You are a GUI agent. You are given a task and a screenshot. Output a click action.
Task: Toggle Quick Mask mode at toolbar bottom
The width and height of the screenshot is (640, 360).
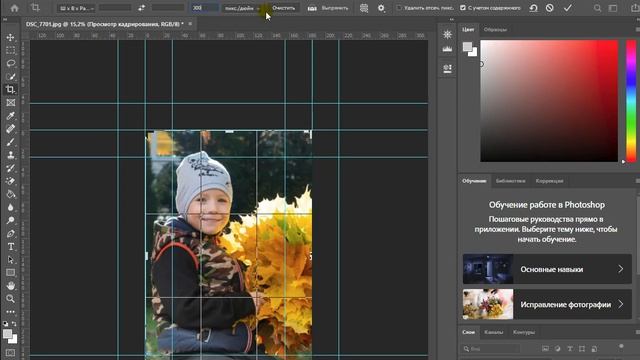coord(11,353)
